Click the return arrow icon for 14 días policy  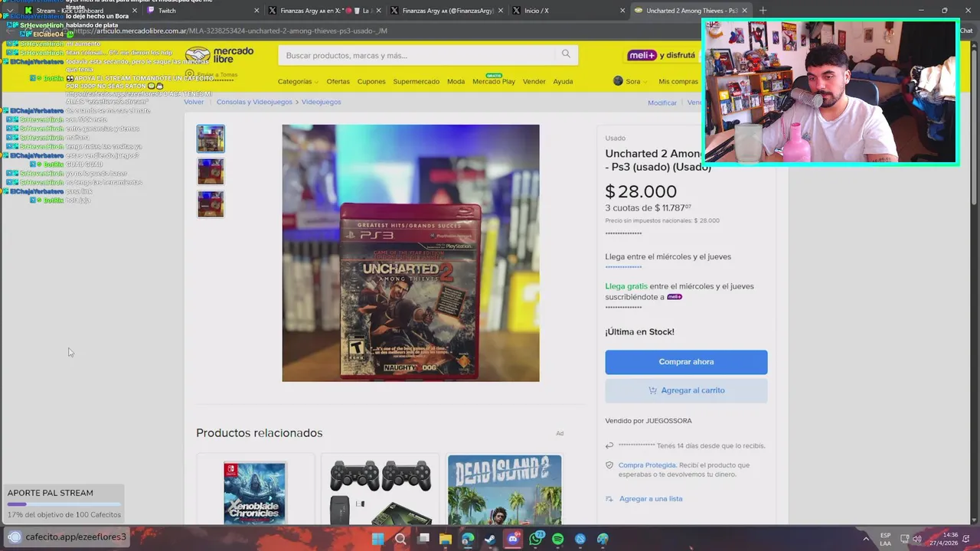pyautogui.click(x=609, y=445)
